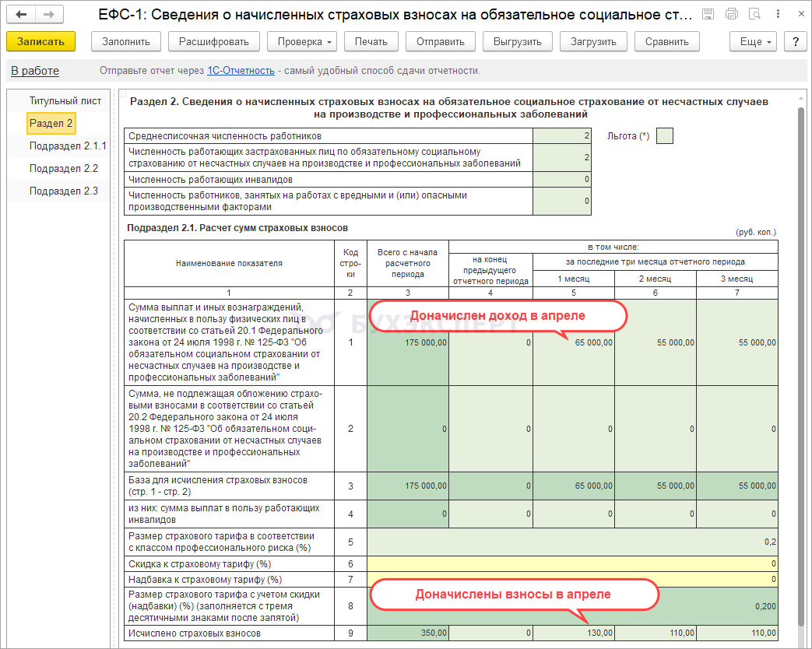Select row 1 first month cell 65 000,00
Image resolution: width=812 pixels, height=649 pixels.
pos(573,342)
